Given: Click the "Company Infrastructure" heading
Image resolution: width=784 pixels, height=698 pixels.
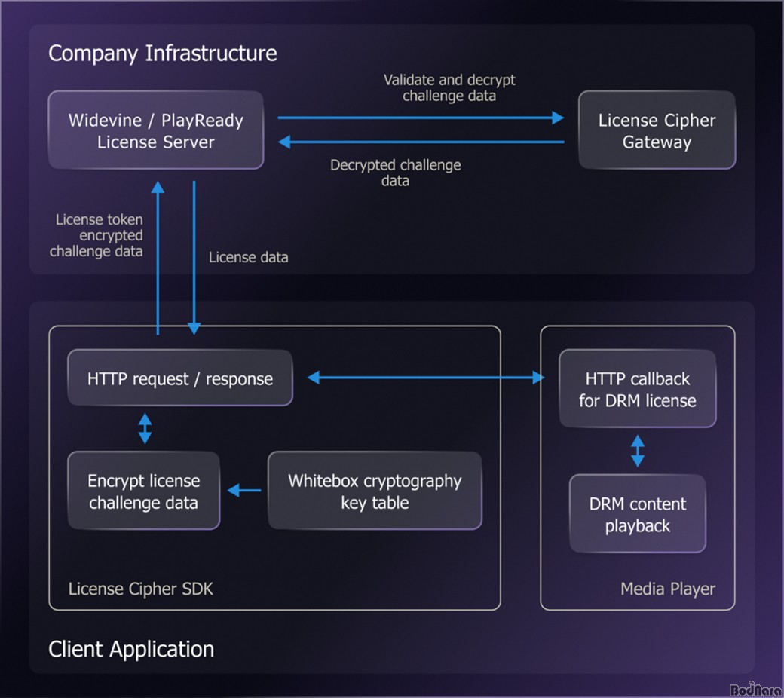Looking at the screenshot, I should coord(162,54).
